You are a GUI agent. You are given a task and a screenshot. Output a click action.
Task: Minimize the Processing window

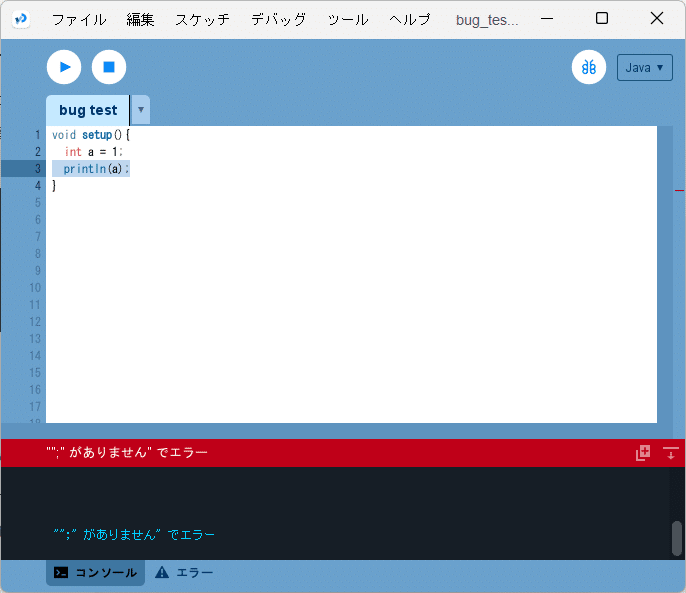tap(547, 19)
